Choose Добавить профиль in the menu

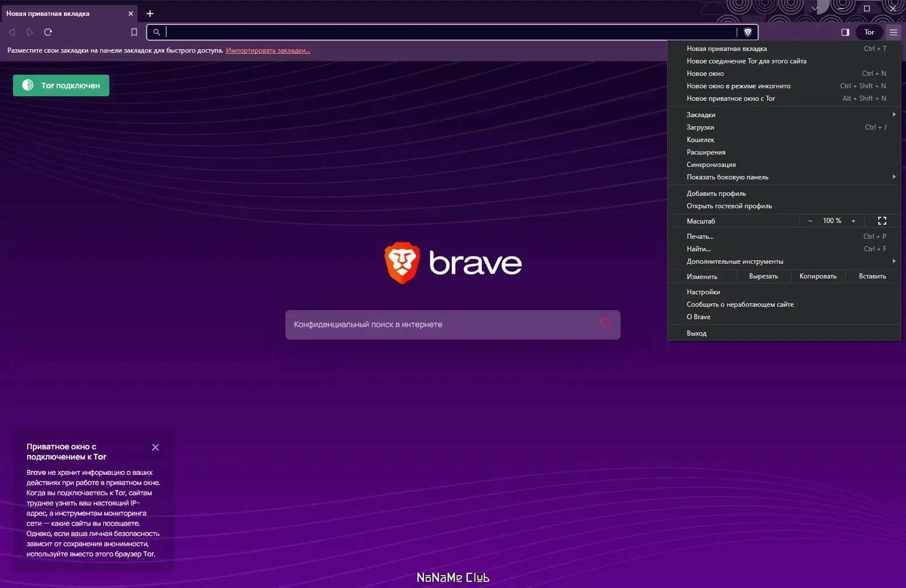point(784,194)
